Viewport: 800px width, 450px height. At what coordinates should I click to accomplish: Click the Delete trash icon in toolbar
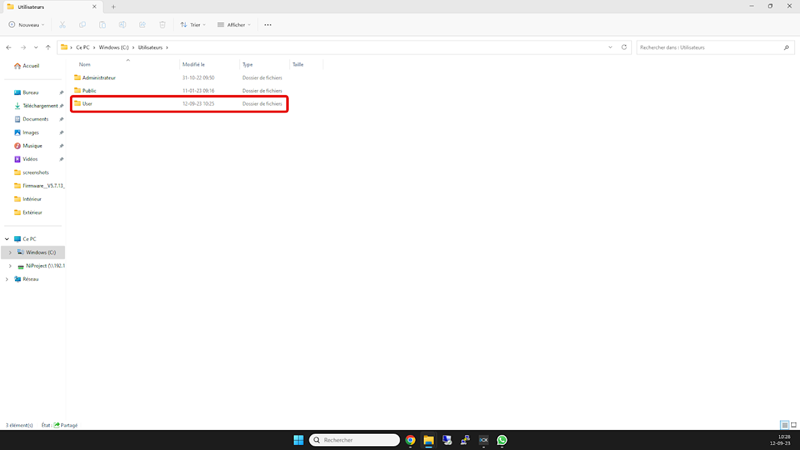click(x=162, y=25)
